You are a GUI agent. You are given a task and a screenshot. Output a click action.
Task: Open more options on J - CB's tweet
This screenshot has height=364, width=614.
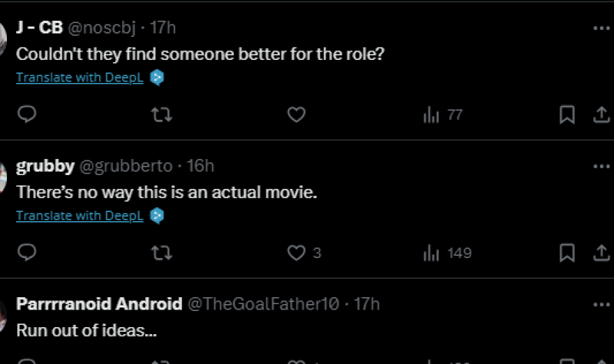tap(601, 29)
